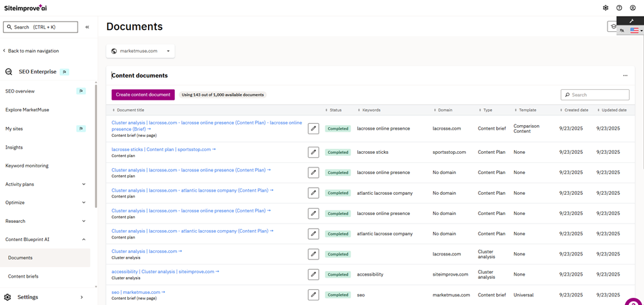The width and height of the screenshot is (644, 305).
Task: Collapse the sidebar with double-chevron icon
Action: [x=87, y=27]
